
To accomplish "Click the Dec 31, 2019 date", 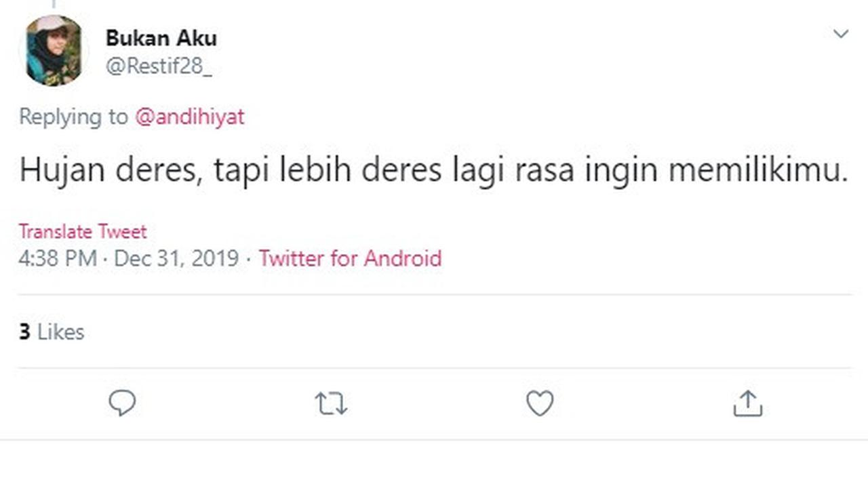I will (x=176, y=259).
